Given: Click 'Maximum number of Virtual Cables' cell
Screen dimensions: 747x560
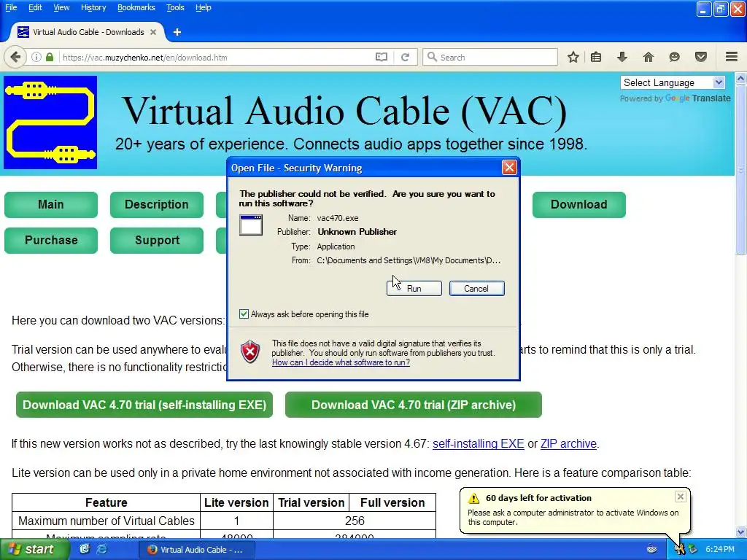Looking at the screenshot, I should pos(107,521).
